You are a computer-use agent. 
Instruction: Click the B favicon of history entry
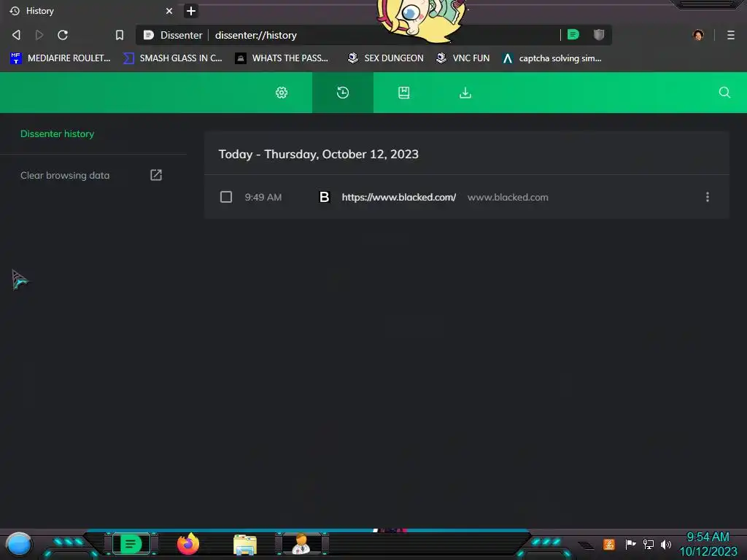click(325, 197)
